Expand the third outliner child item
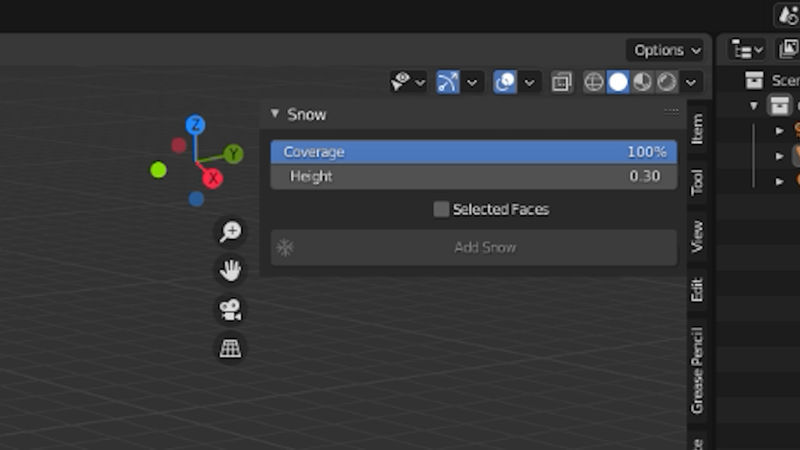This screenshot has height=450, width=800. point(779,181)
